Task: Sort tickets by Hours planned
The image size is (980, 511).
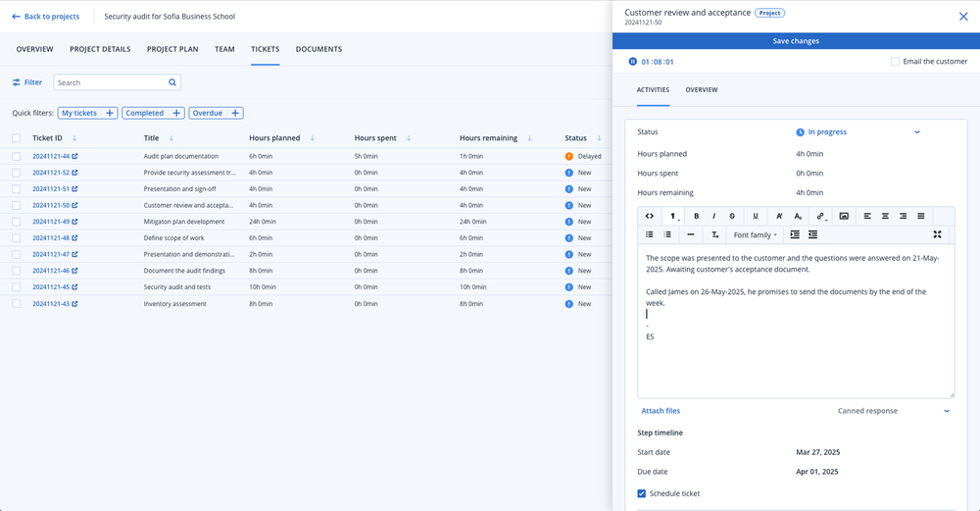Action: point(312,138)
